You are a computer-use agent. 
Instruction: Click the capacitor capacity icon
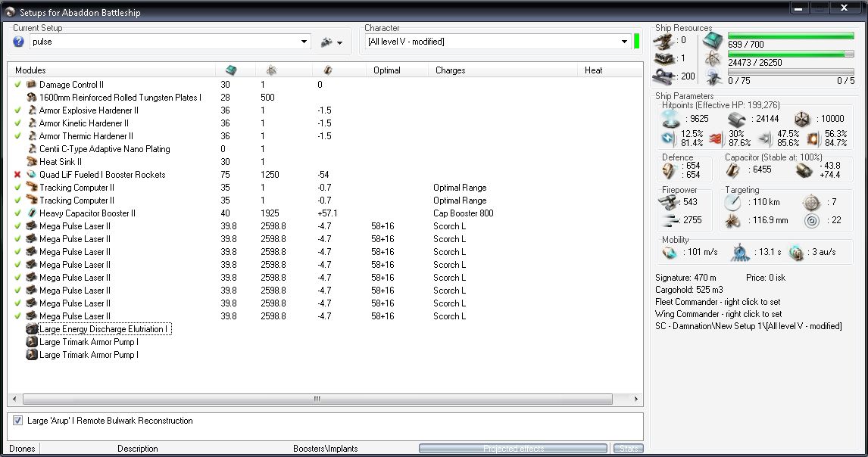733,169
